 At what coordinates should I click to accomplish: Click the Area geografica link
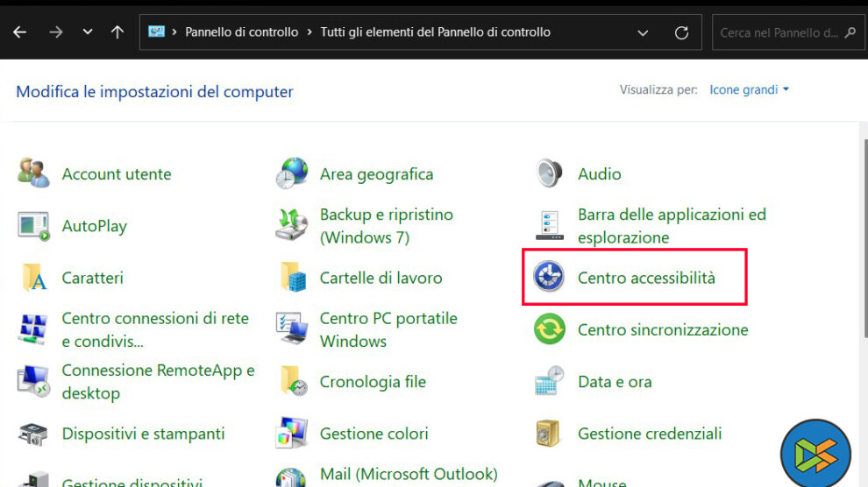click(376, 174)
